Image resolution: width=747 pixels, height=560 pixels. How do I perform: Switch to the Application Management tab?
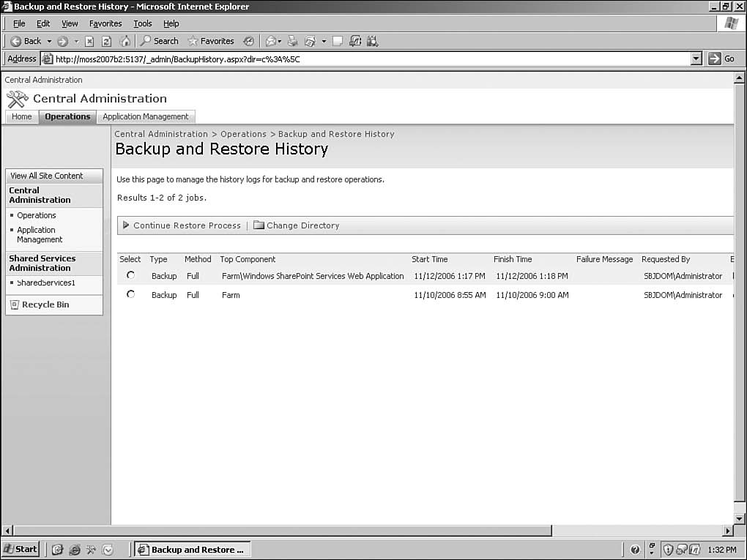(146, 116)
